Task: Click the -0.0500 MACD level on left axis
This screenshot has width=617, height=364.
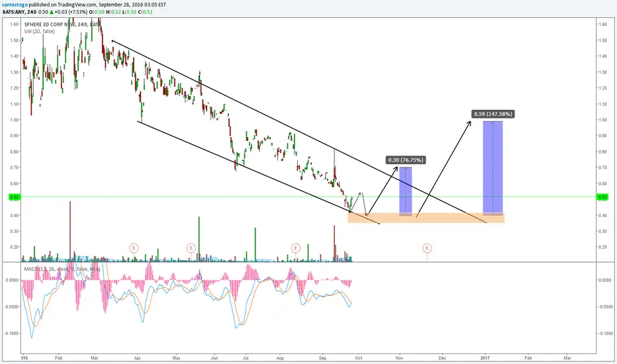Action: (12, 306)
